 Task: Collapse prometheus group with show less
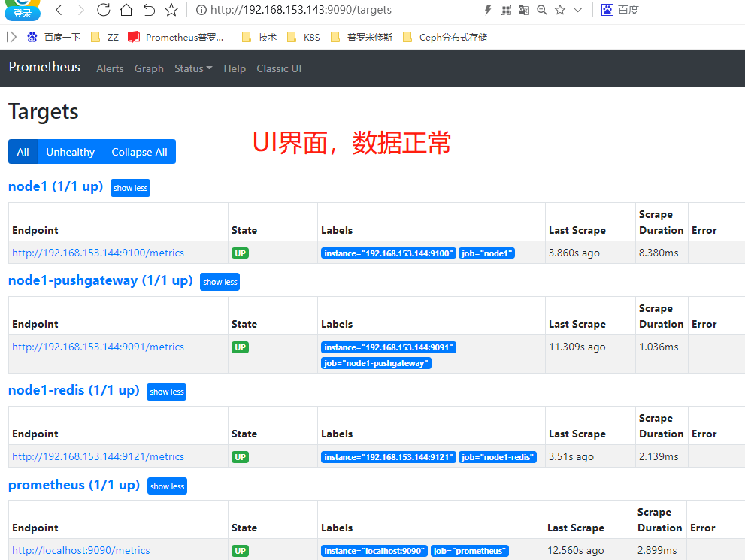(167, 486)
